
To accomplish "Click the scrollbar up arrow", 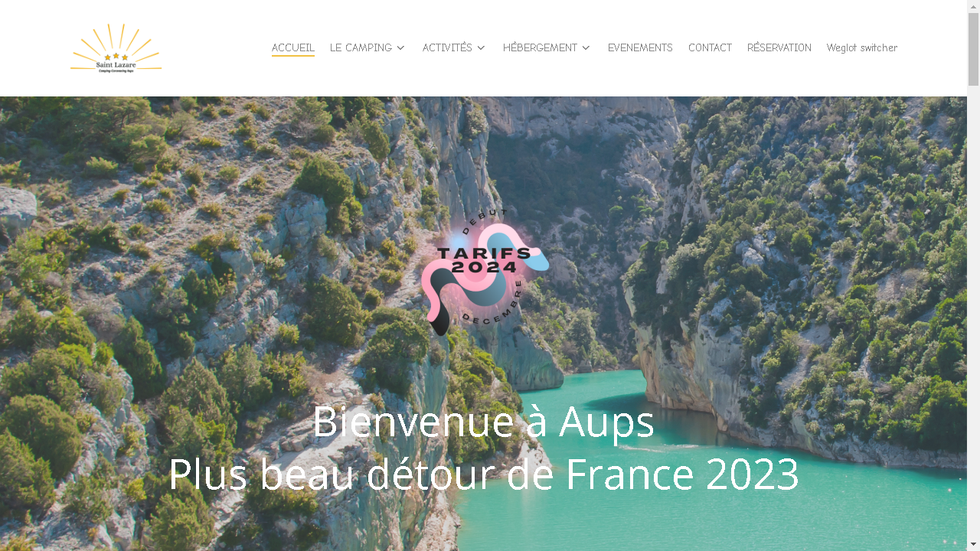I will click(973, 6).
